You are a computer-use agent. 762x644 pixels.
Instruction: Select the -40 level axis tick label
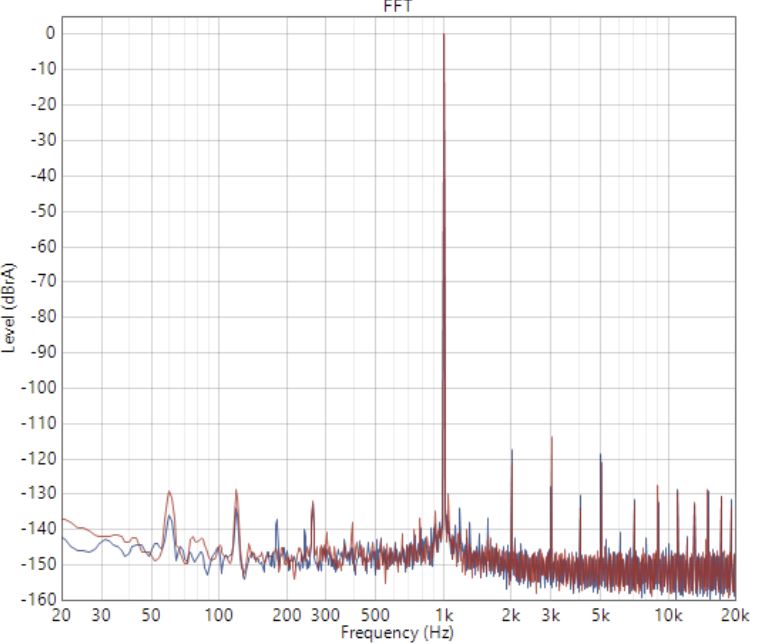click(x=44, y=175)
